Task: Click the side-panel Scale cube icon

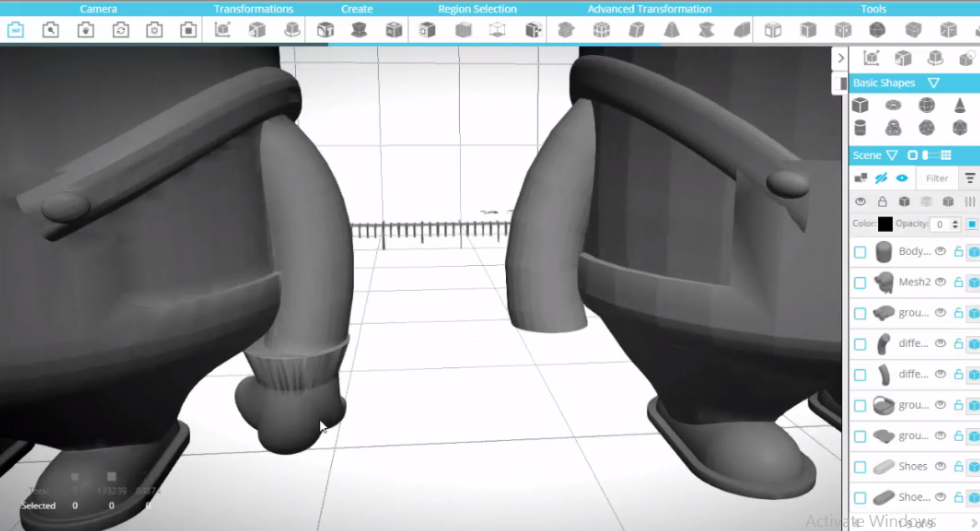Action: pyautogui.click(x=902, y=58)
